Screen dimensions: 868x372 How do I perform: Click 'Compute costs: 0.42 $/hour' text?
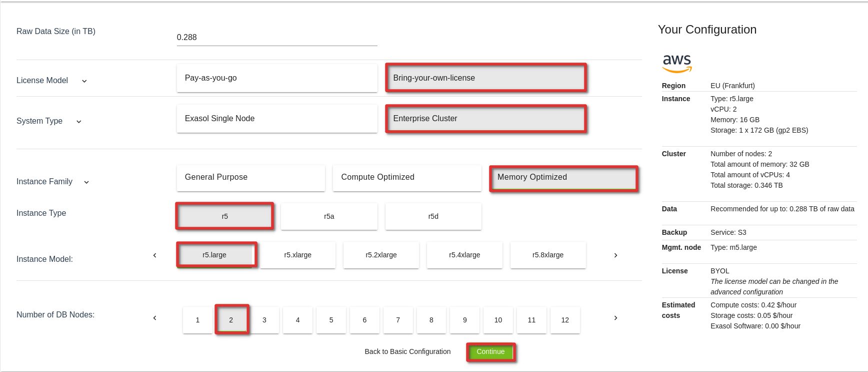pos(753,305)
